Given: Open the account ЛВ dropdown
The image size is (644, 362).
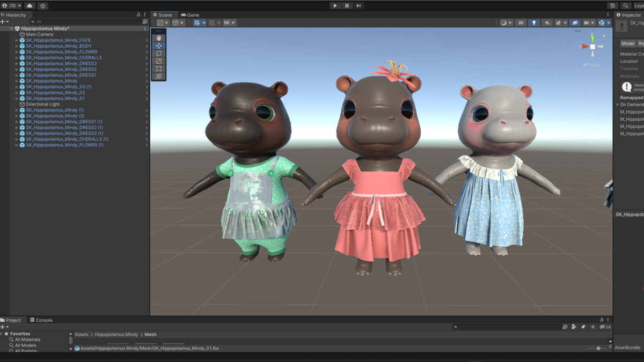Looking at the screenshot, I should point(12,6).
